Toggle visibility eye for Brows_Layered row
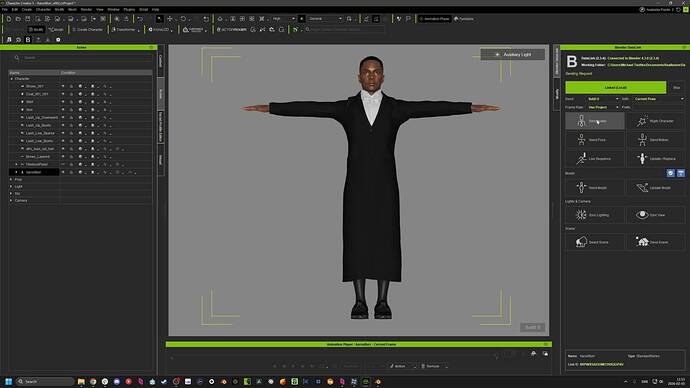 [63, 157]
